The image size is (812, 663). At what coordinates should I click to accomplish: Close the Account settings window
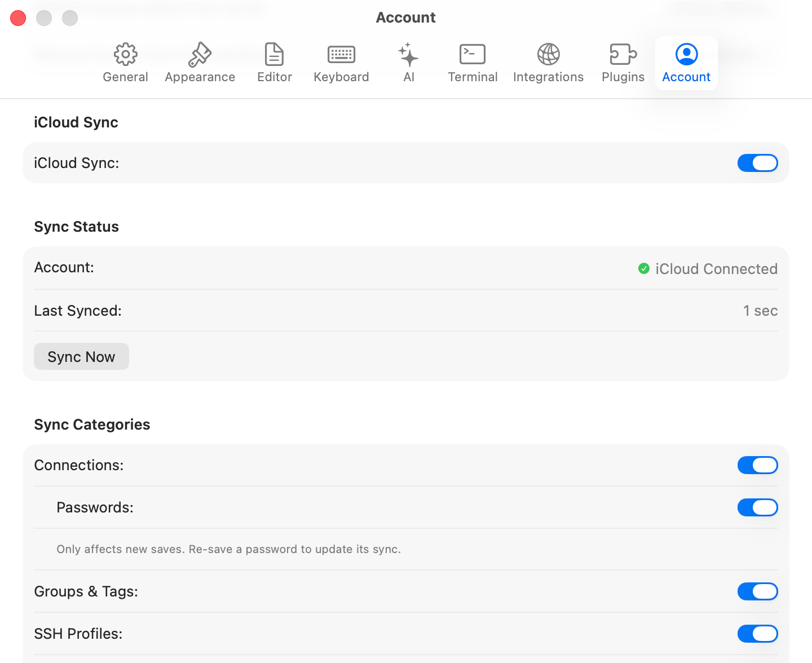tap(18, 18)
